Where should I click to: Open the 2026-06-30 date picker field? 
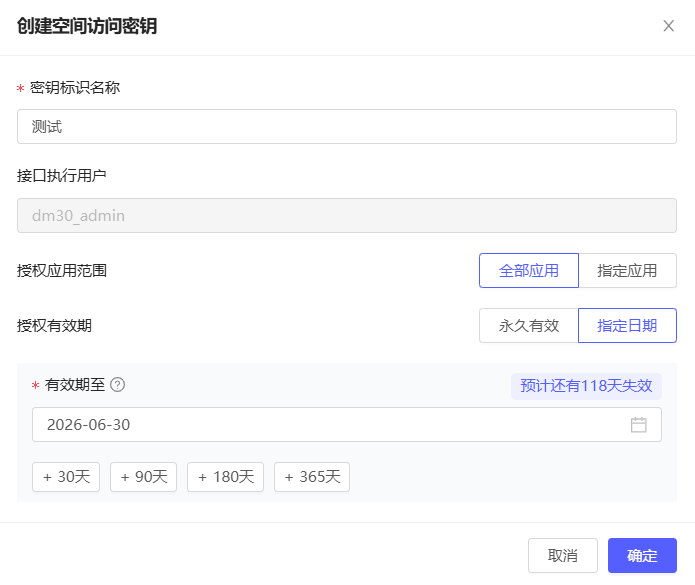tap(330, 425)
